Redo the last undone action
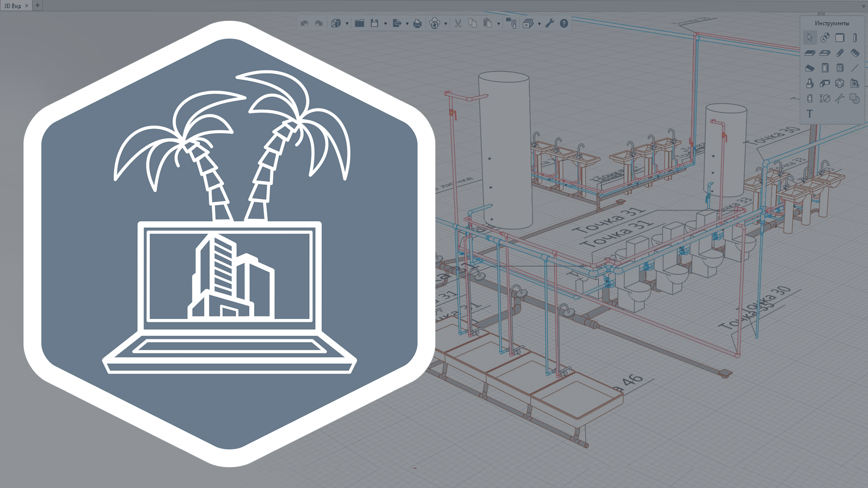868x488 pixels. [x=319, y=23]
